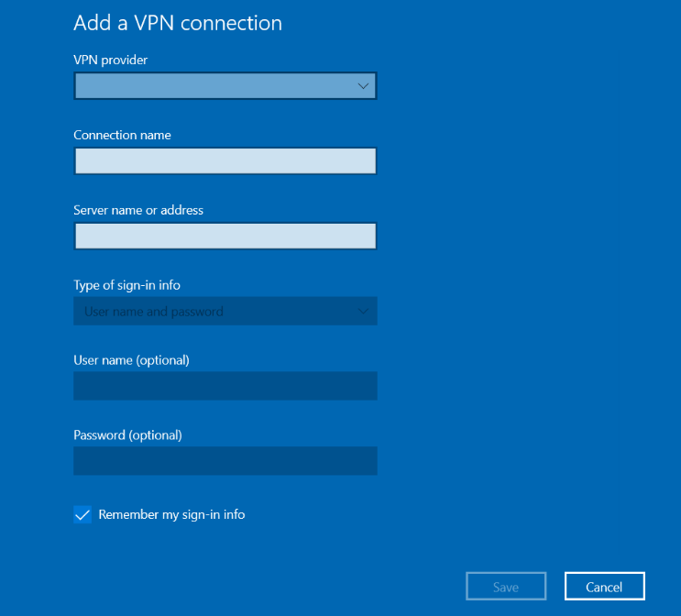Click the VPN provider chevron arrow
The image size is (681, 616).
pos(363,86)
